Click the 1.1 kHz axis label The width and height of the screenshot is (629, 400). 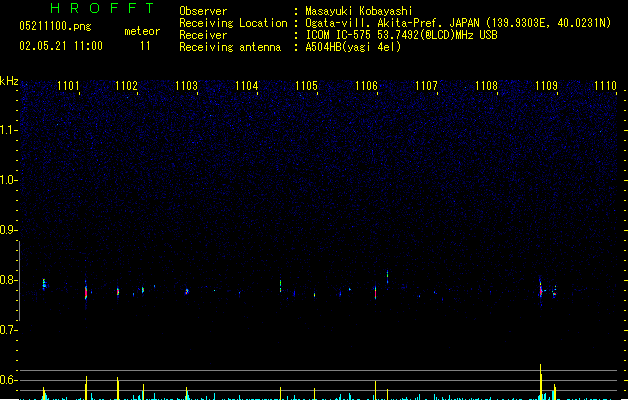(x=8, y=130)
